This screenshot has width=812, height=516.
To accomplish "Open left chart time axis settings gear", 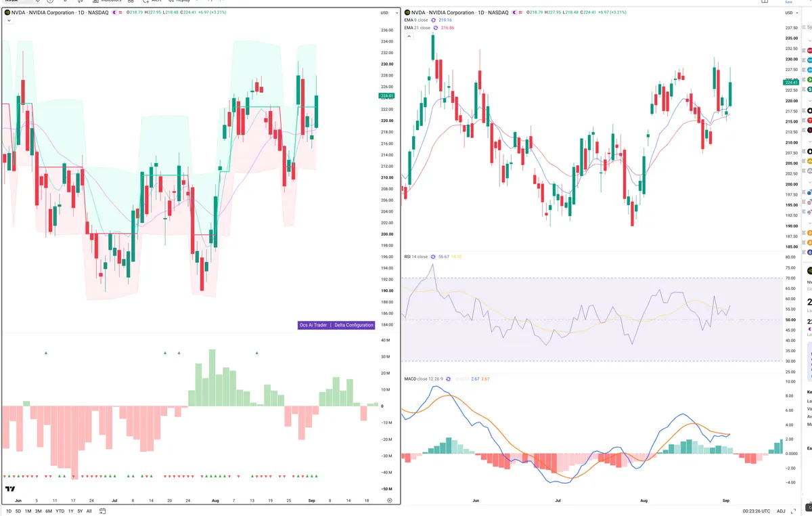I will (389, 500).
